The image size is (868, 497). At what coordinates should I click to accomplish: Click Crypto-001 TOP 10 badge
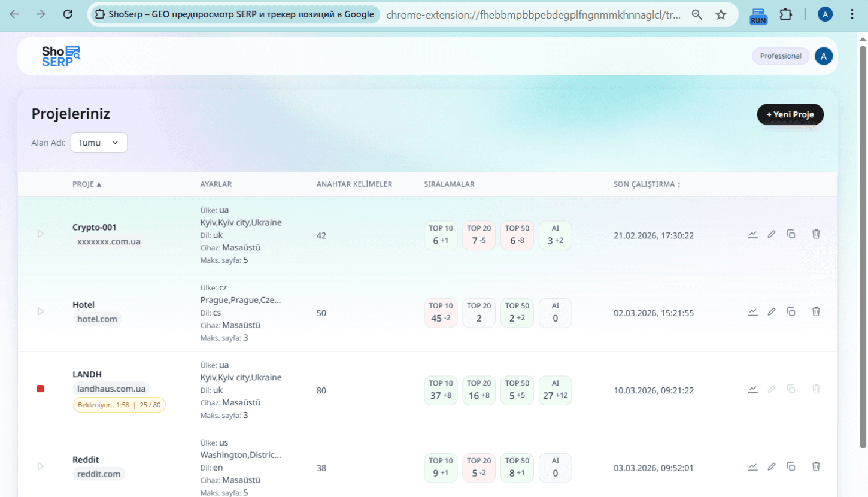point(441,235)
